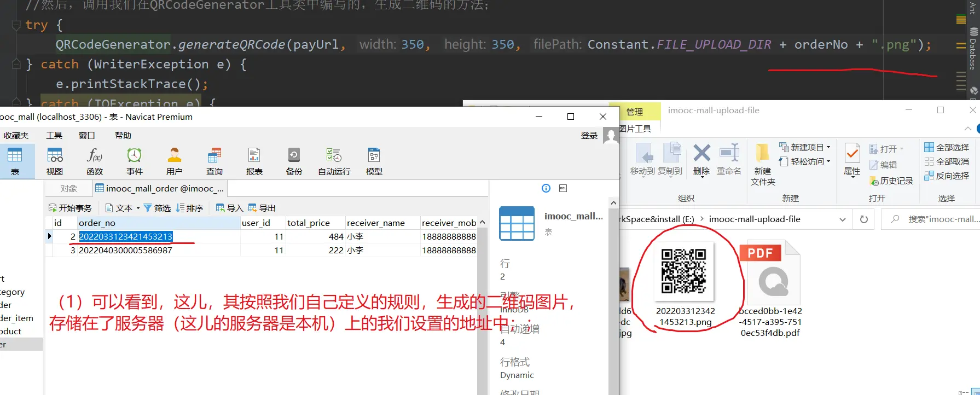This screenshot has width=980, height=395.
Task: Click the Navicat user avatar icon
Action: (x=611, y=135)
